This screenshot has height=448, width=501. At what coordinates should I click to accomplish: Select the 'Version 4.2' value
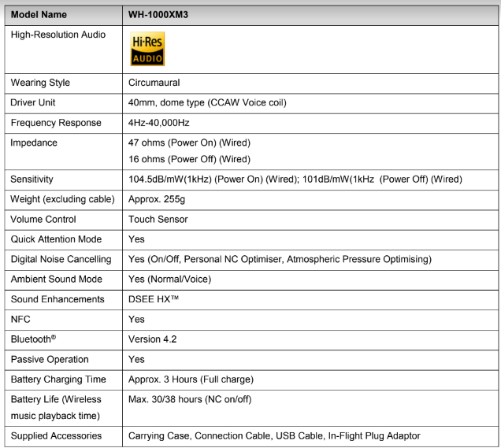[x=152, y=339]
